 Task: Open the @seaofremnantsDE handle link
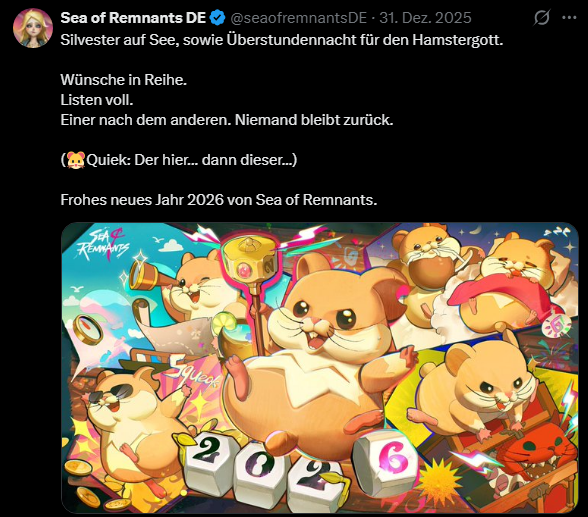(x=298, y=18)
